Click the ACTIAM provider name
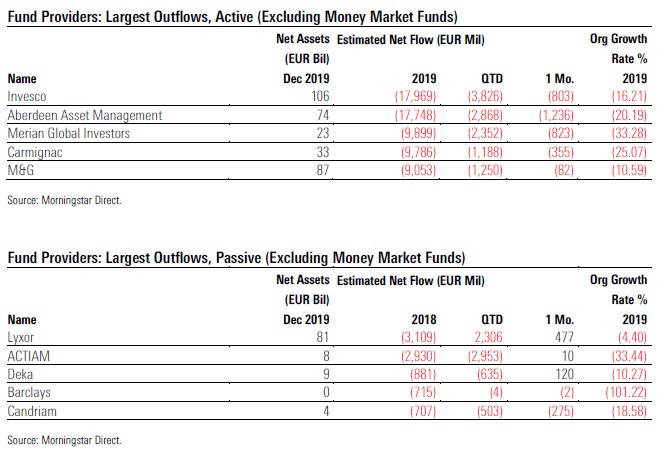The width and height of the screenshot is (659, 450). coord(27,358)
